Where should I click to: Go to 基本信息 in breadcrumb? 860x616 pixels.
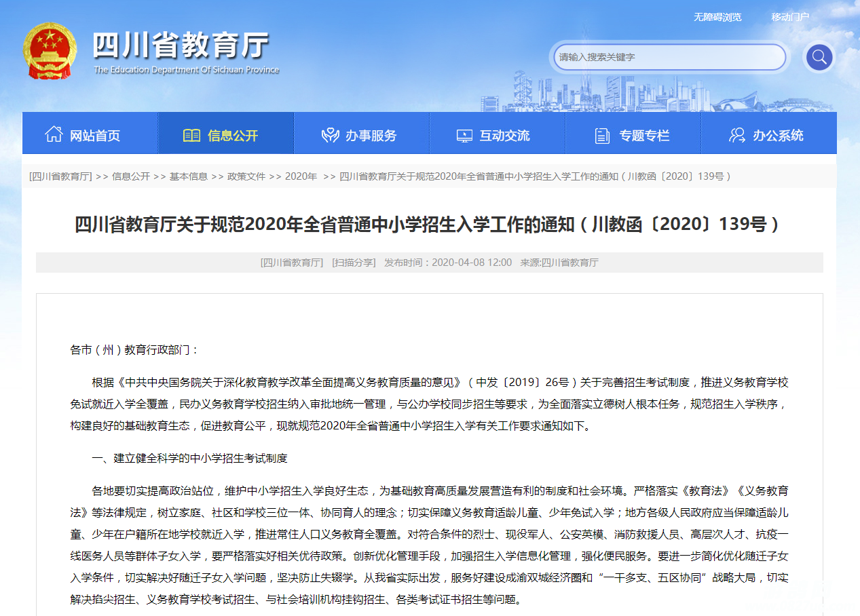(x=188, y=176)
